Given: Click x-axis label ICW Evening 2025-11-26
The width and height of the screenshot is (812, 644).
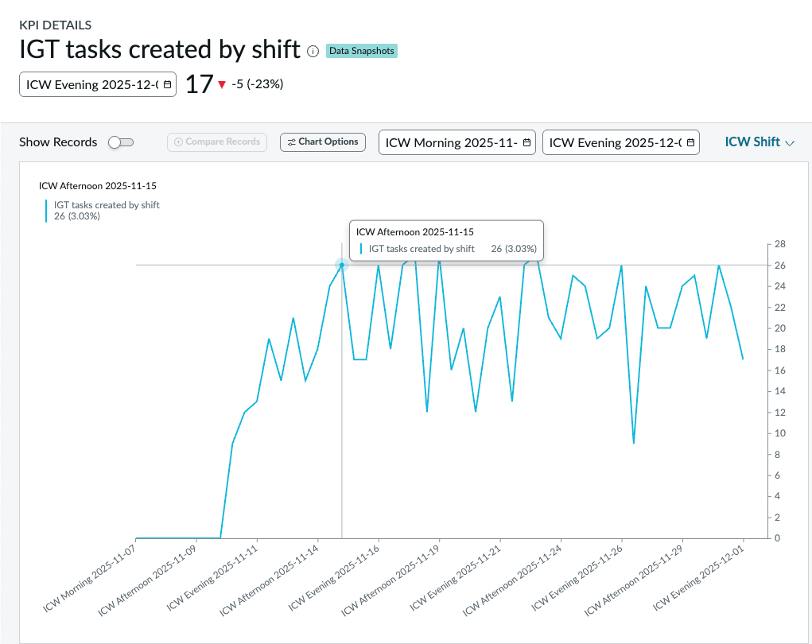Looking at the screenshot, I should click(x=577, y=578).
